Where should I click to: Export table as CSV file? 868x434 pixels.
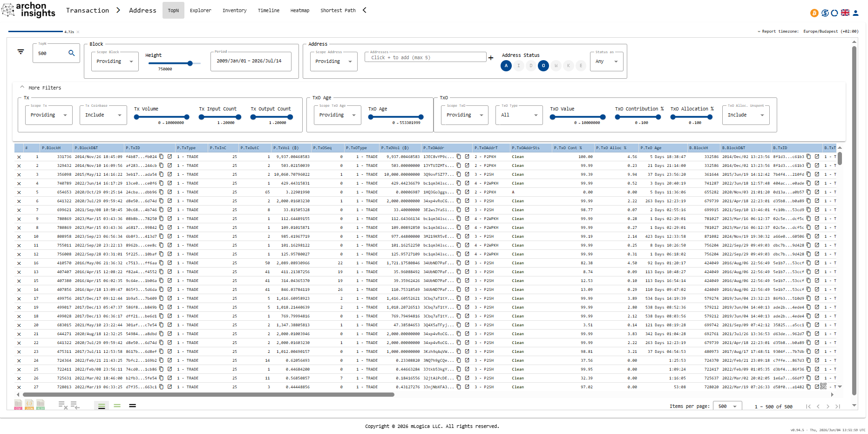(x=18, y=405)
